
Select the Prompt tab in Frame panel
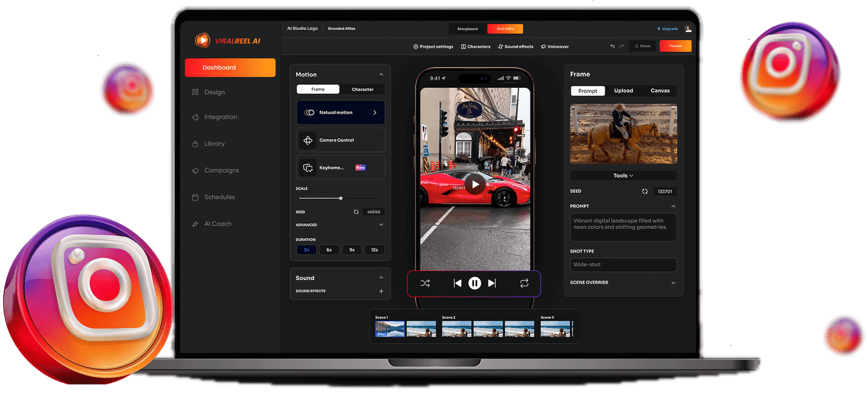(x=588, y=91)
